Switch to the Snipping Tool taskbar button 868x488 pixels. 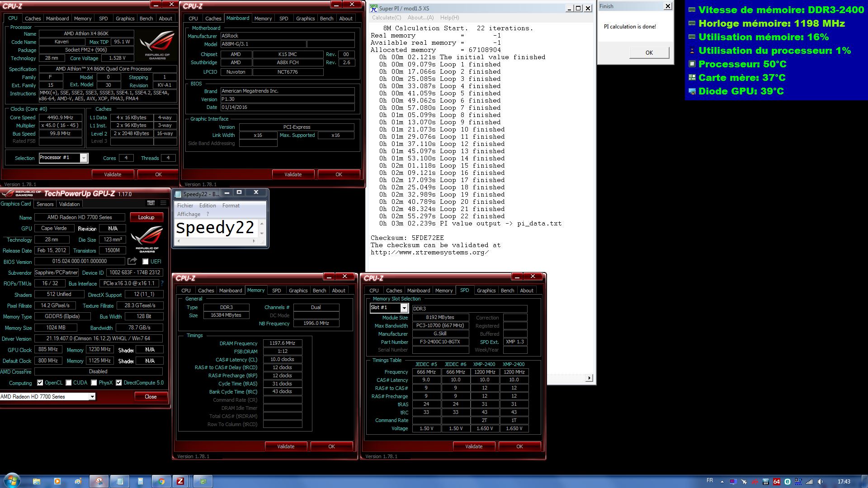coord(99,482)
